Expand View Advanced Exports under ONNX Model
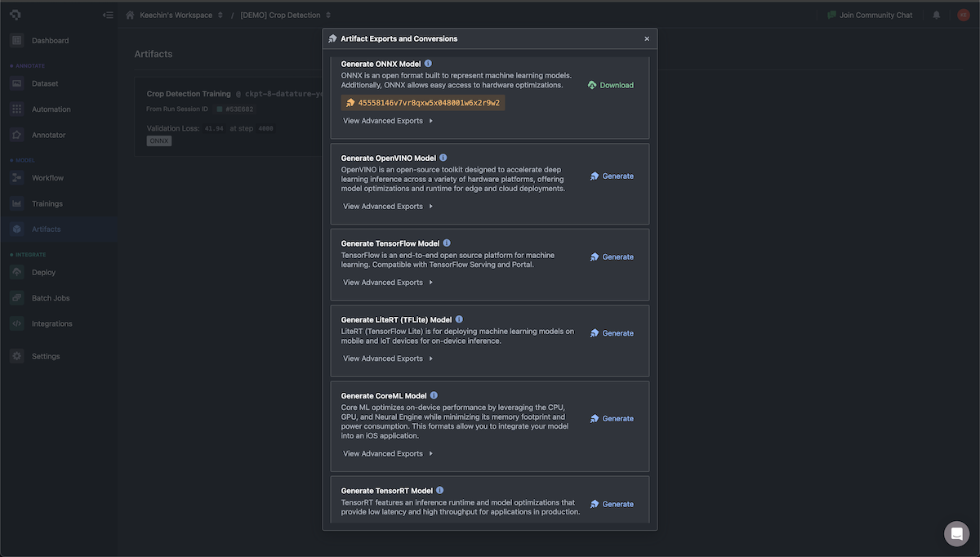The height and width of the screenshot is (557, 980). [x=388, y=121]
